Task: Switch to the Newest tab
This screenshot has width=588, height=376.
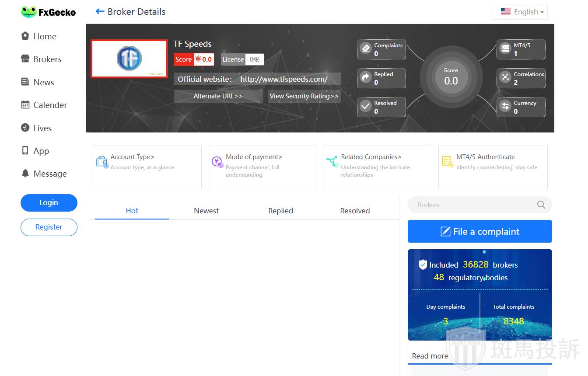Action: tap(206, 211)
